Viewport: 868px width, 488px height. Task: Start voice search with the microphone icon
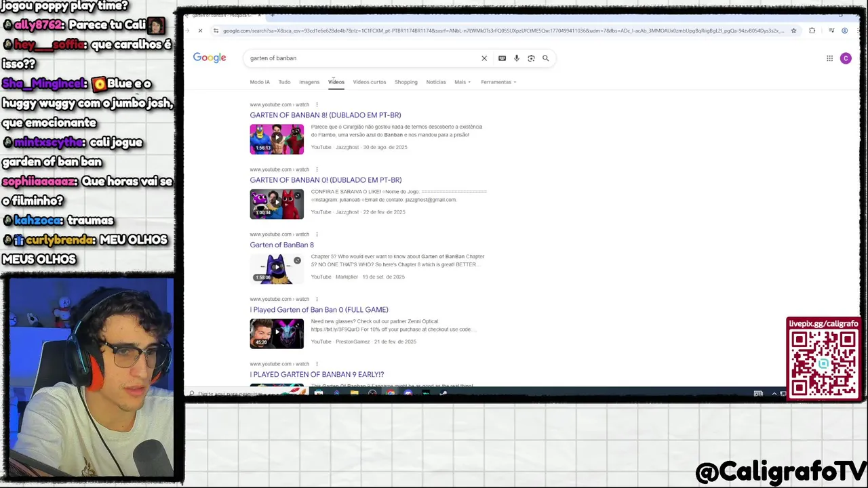tap(517, 58)
